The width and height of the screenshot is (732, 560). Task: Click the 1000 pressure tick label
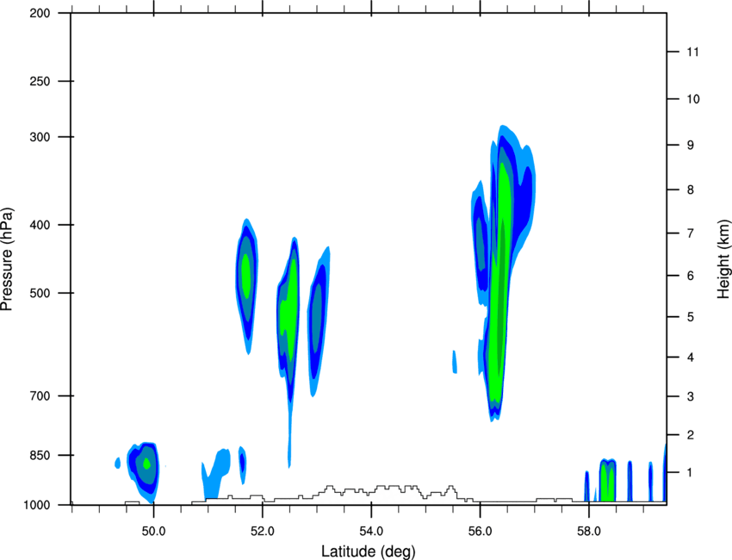click(37, 506)
